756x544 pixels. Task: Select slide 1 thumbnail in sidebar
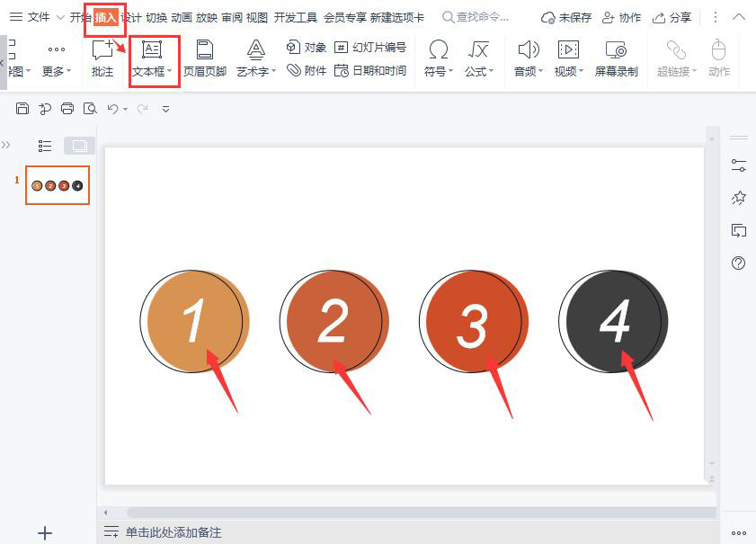pyautogui.click(x=57, y=184)
